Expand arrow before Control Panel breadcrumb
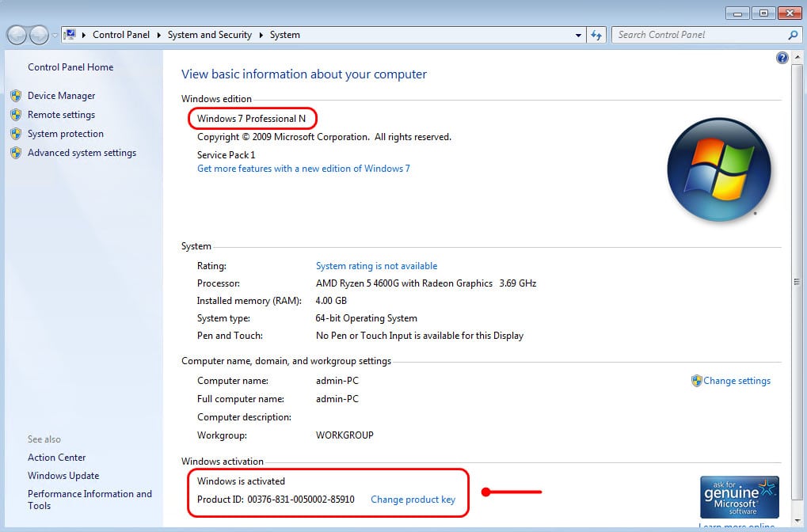This screenshot has height=532, width=807. click(x=84, y=35)
